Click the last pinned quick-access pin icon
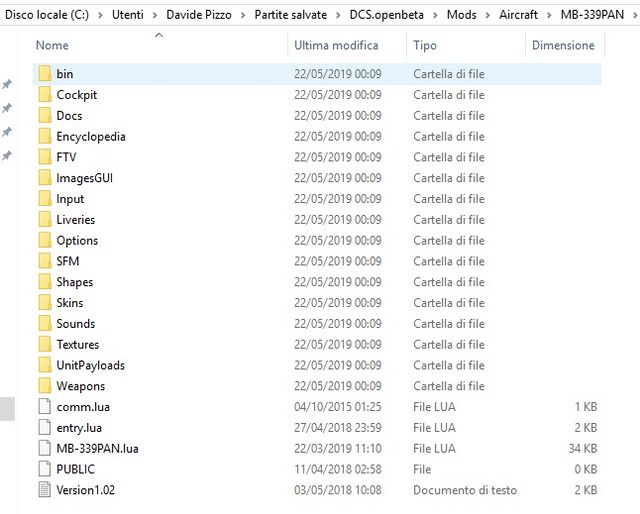Viewport: 640px width, 514px height. 7,156
